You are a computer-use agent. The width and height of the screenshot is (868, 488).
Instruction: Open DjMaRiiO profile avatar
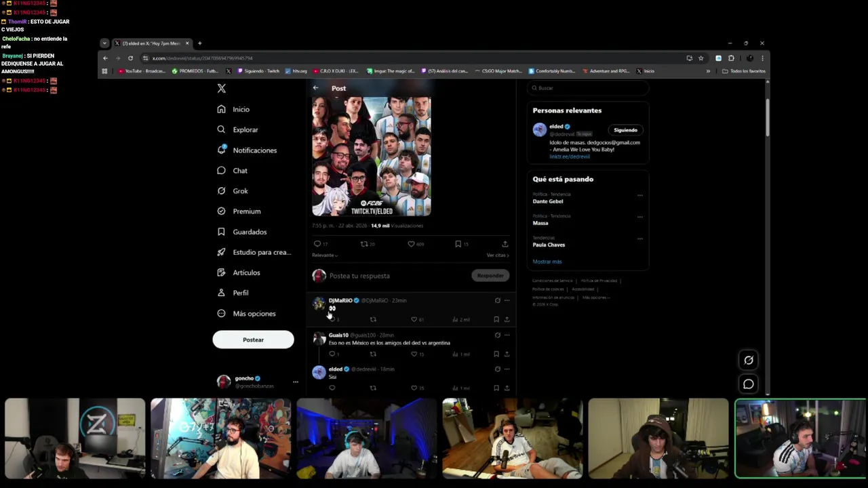[319, 303]
